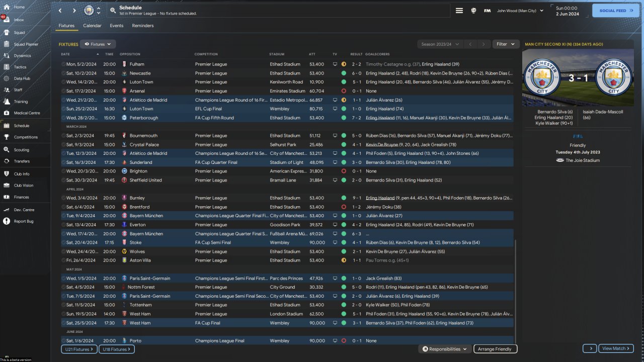
Task: Click the up/down club switcher chevrons
Action: [99, 11]
